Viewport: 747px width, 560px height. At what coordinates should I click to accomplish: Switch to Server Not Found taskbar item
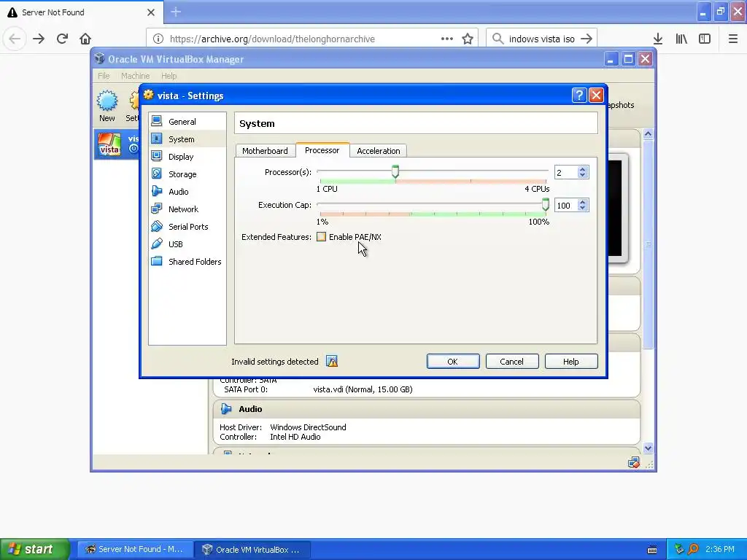point(135,549)
